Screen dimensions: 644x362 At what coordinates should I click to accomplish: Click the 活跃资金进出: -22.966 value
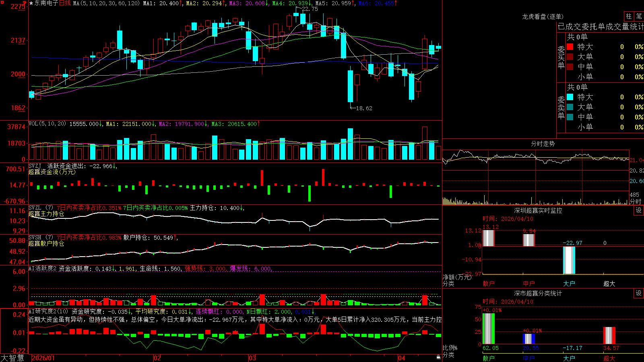[82, 166]
